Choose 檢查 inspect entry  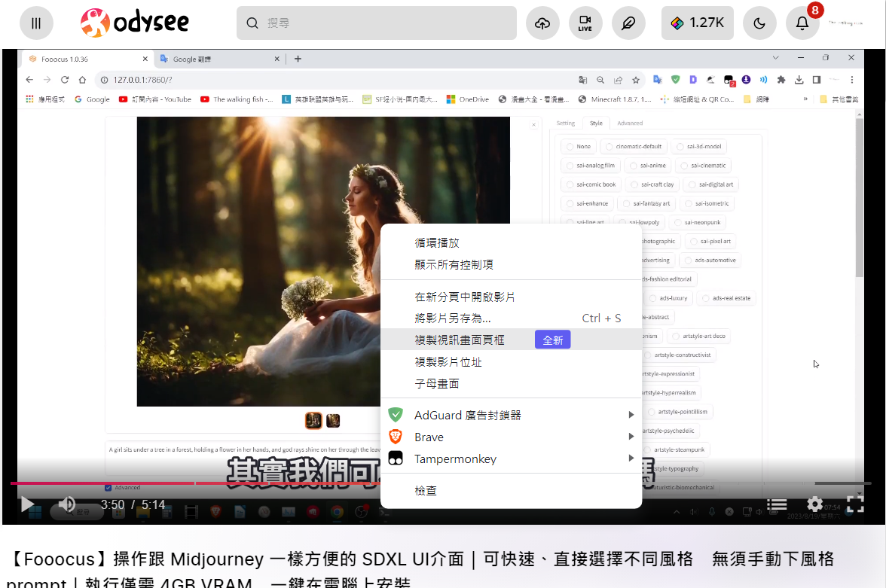(512, 491)
